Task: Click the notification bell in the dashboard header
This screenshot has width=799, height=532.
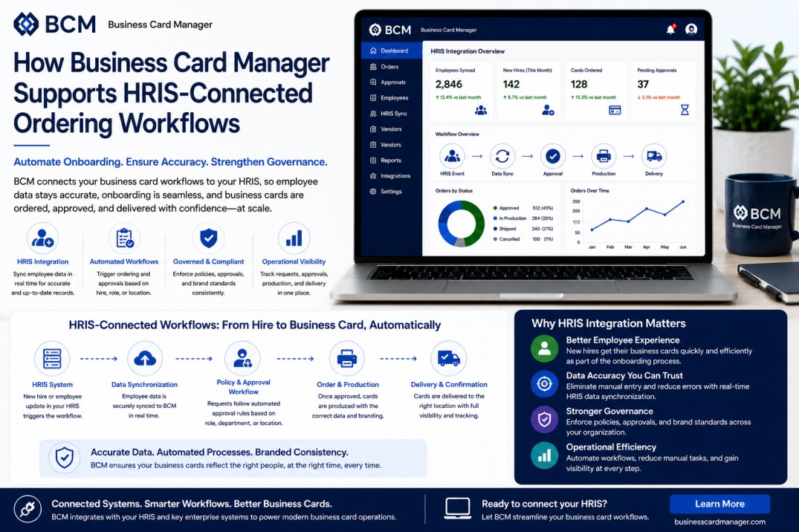Action: coord(670,30)
